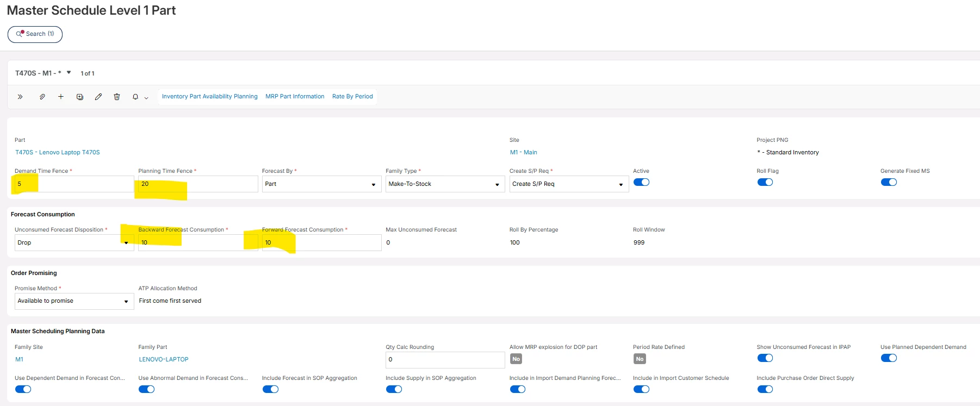
Task: Click the magnifier icon in Search button
Action: tap(20, 34)
